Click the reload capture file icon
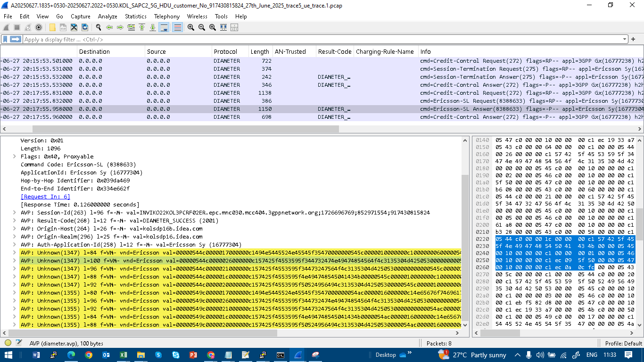This screenshot has width=644, height=362. point(85,27)
